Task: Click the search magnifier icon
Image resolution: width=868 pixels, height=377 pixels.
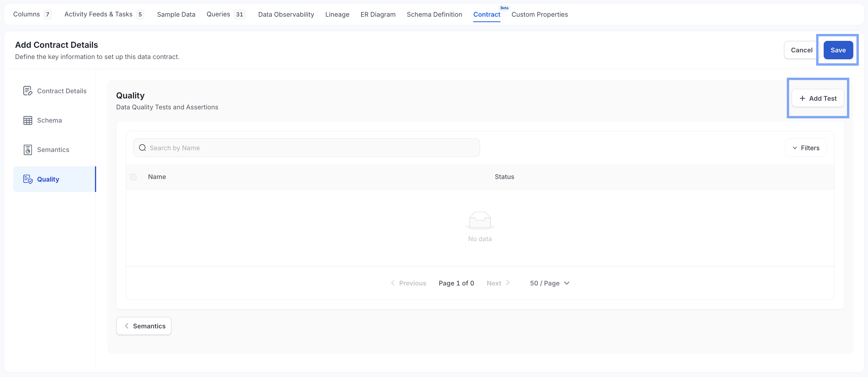Action: click(x=142, y=148)
